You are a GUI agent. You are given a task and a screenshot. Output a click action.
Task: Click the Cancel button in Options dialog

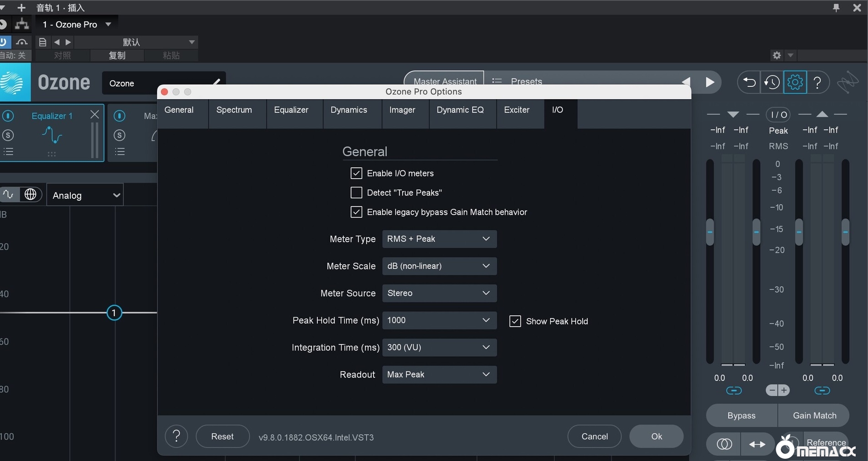click(x=594, y=437)
